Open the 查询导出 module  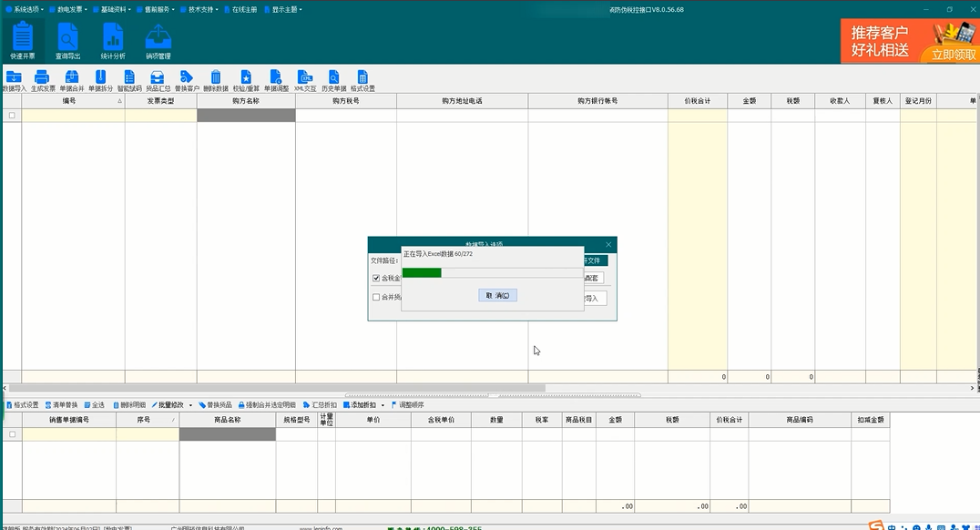click(x=67, y=41)
